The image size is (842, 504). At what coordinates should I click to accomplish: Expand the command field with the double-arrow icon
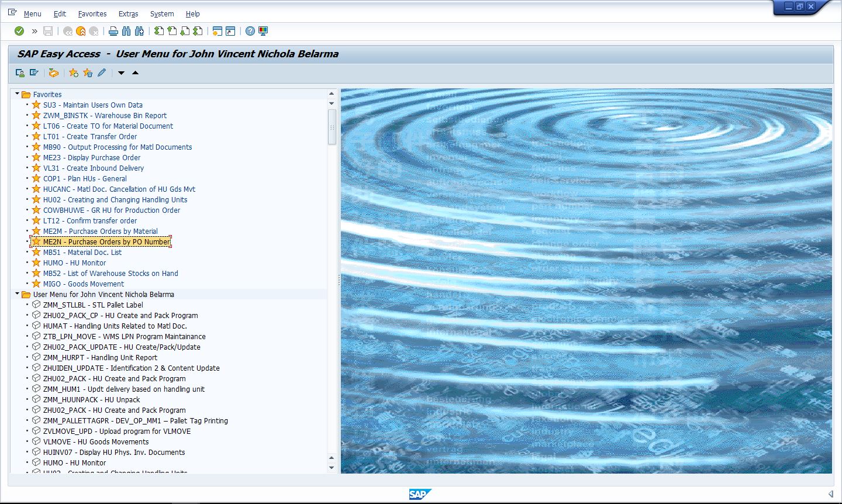click(x=34, y=31)
